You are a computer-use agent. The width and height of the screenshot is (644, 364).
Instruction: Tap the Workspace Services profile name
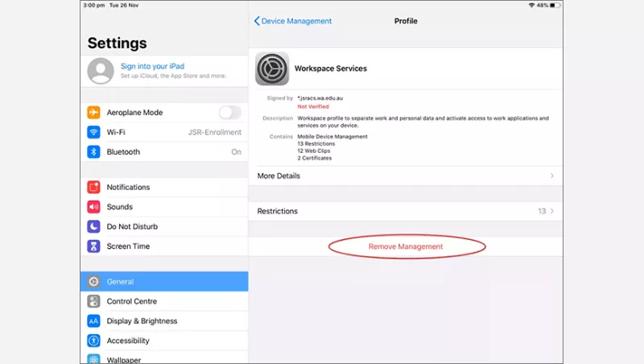pos(331,68)
